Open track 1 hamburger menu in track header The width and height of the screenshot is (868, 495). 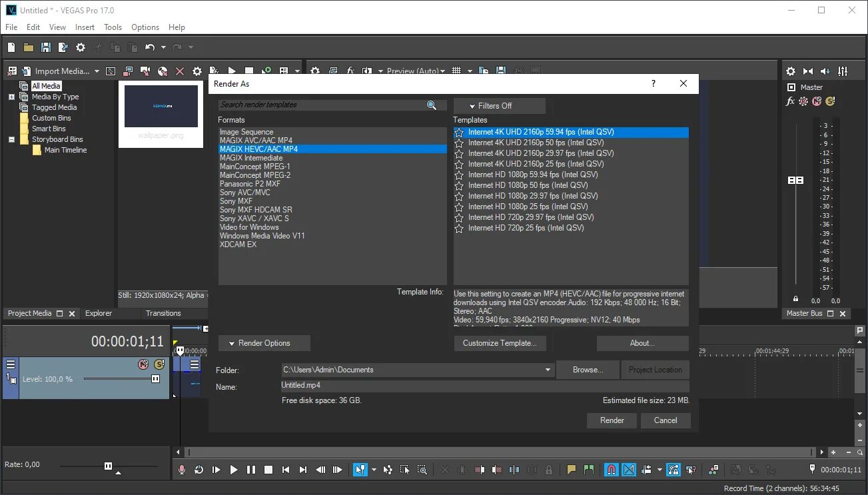[11, 364]
